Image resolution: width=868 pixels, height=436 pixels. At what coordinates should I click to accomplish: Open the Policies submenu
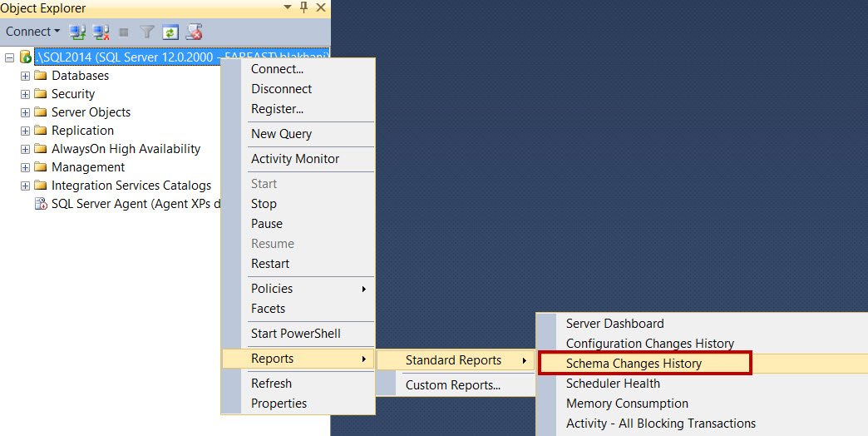pos(298,289)
